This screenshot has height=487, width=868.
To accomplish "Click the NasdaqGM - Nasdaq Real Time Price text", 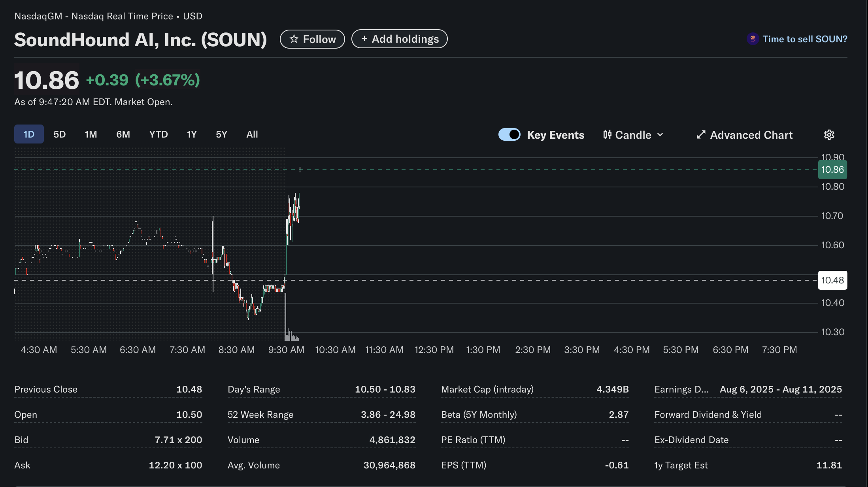I will (94, 16).
